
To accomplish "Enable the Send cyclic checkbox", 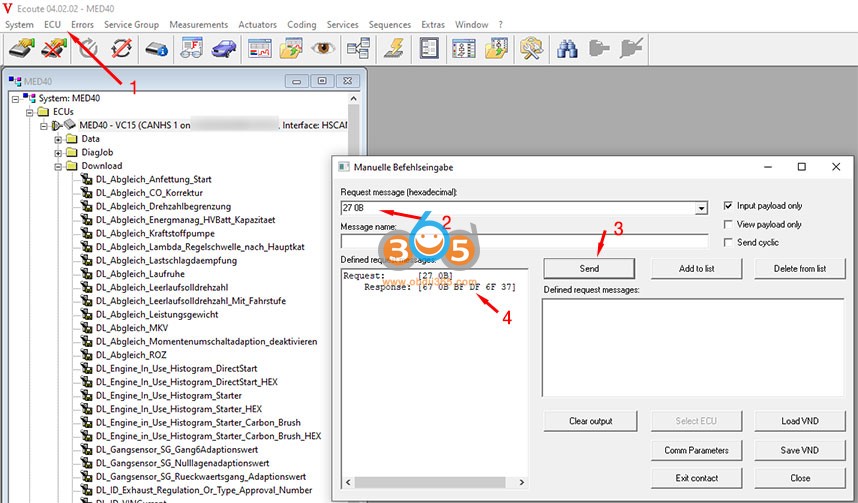I will [728, 242].
